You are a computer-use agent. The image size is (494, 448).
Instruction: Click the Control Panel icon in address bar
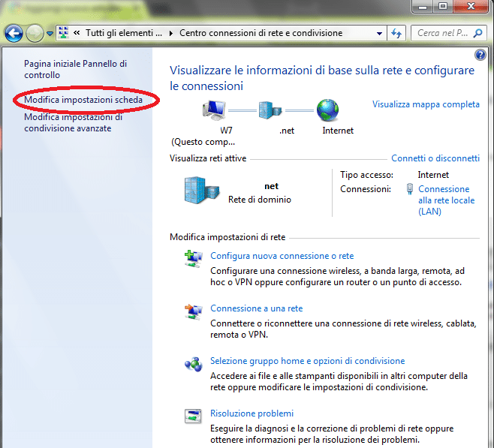[x=64, y=33]
